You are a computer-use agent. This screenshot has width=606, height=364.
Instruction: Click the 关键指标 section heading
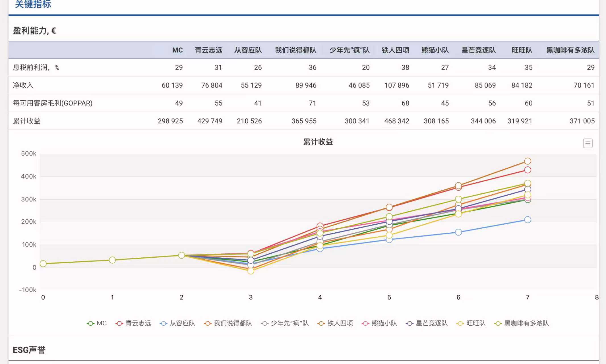33,4
